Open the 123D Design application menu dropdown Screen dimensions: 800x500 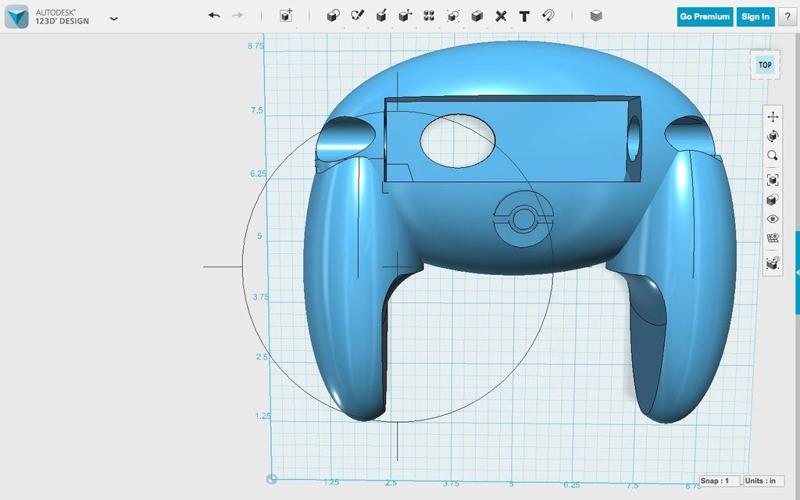[114, 18]
